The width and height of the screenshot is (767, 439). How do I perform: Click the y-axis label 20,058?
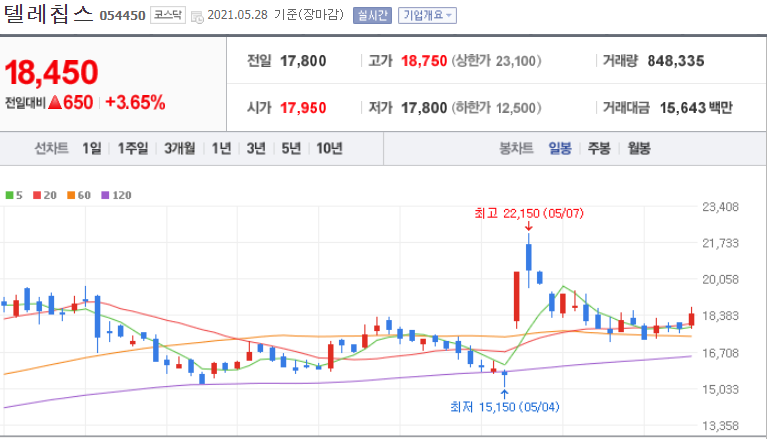coord(720,279)
